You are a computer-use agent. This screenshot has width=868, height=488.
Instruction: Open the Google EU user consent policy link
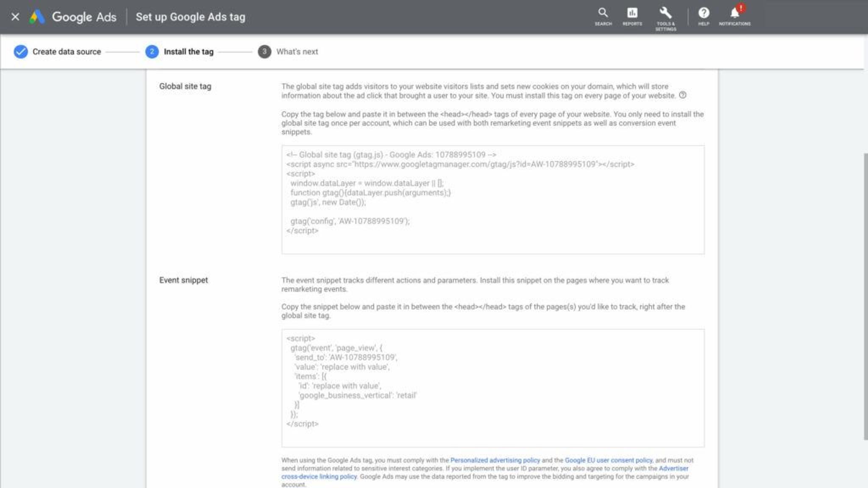pos(609,460)
